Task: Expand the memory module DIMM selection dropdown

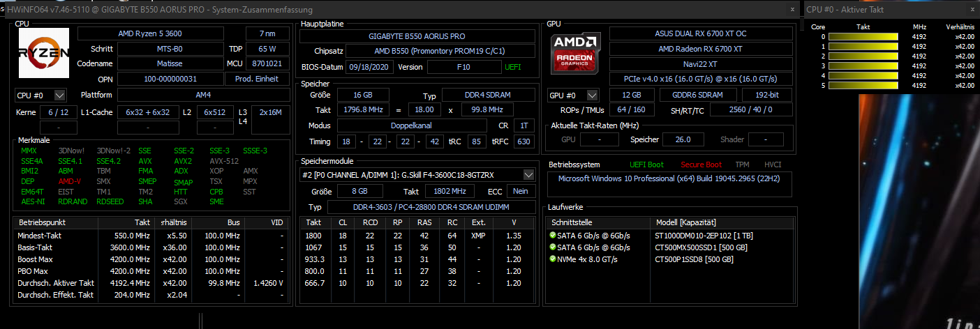Action: pos(529,174)
